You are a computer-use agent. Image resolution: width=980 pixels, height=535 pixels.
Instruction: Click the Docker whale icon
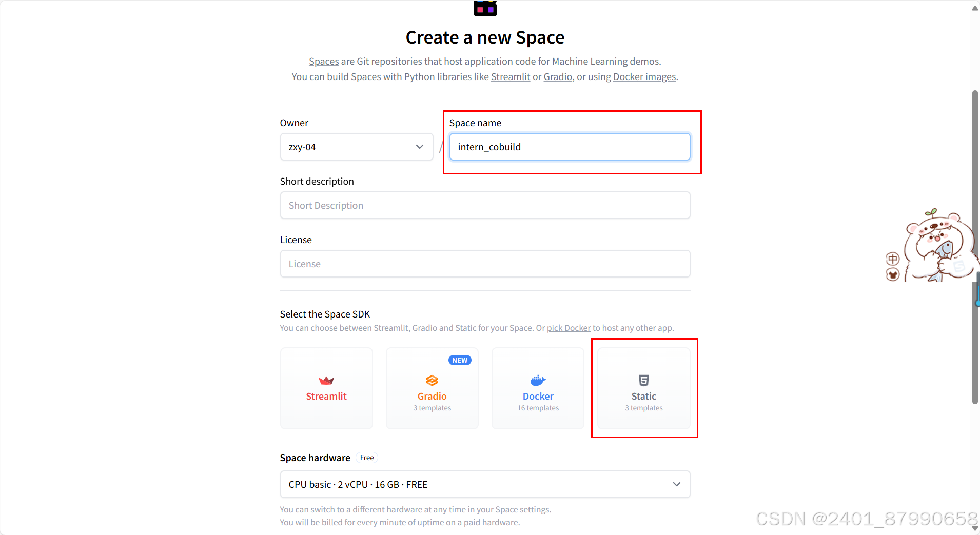coord(538,380)
